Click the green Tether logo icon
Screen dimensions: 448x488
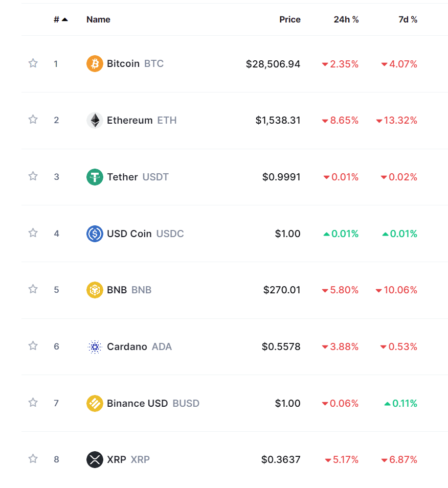coord(95,177)
